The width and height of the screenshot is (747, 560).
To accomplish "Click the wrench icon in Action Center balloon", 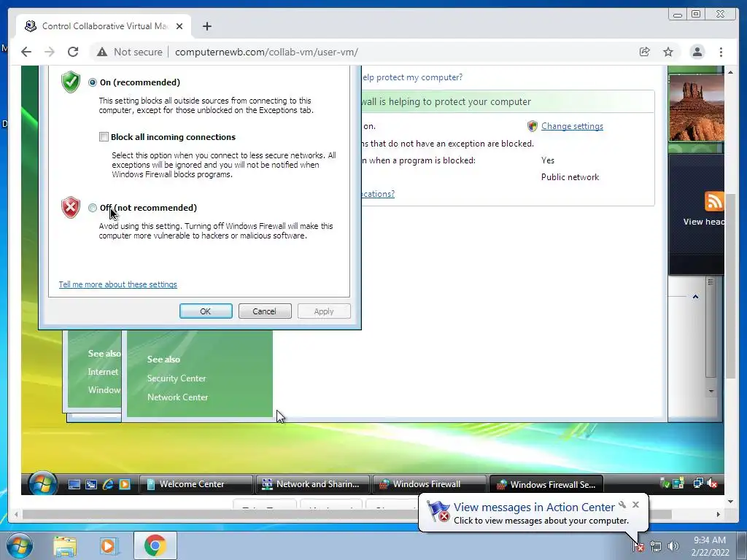I will point(622,505).
